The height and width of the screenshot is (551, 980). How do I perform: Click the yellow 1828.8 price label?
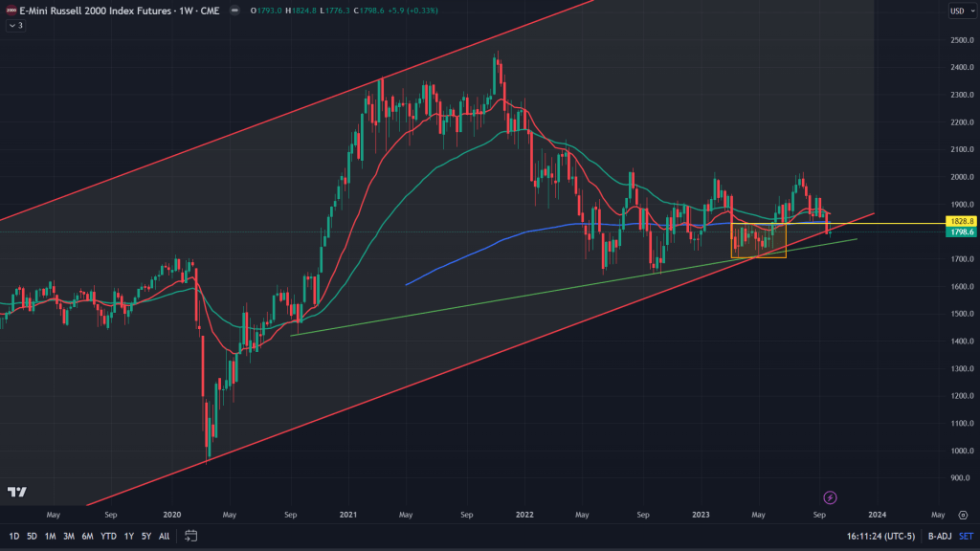click(959, 221)
